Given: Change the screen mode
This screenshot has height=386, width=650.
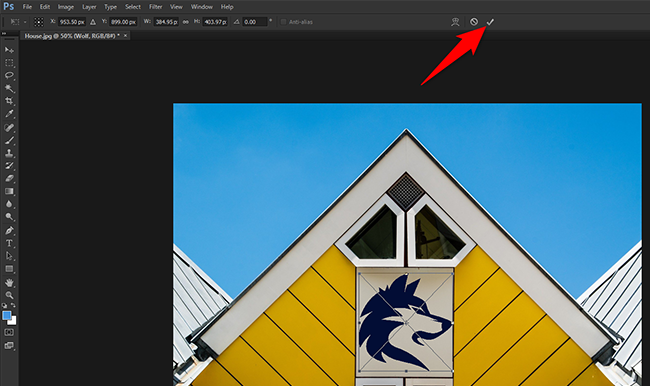Looking at the screenshot, I should click(9, 345).
